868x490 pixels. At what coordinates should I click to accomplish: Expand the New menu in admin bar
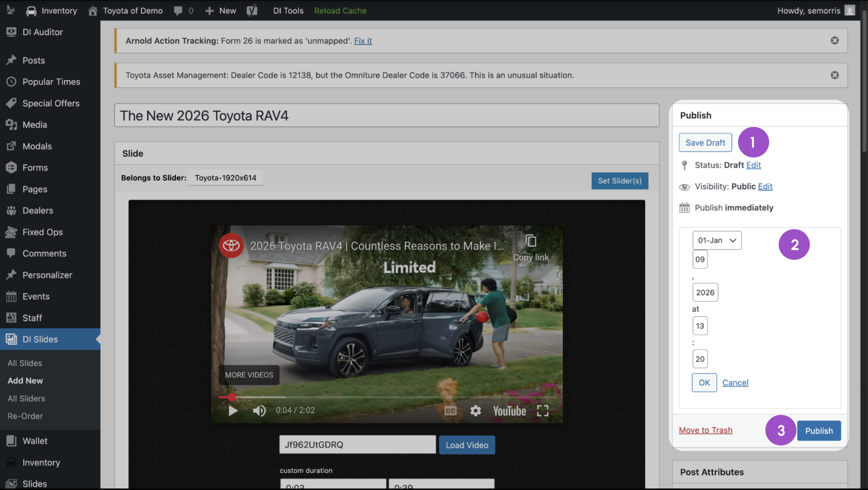pos(221,11)
